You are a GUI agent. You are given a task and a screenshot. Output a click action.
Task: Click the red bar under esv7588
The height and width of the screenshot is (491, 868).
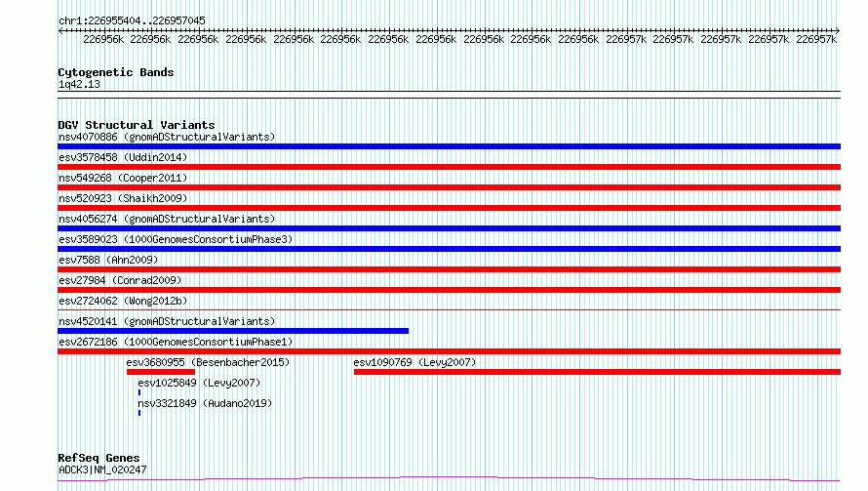pos(449,269)
